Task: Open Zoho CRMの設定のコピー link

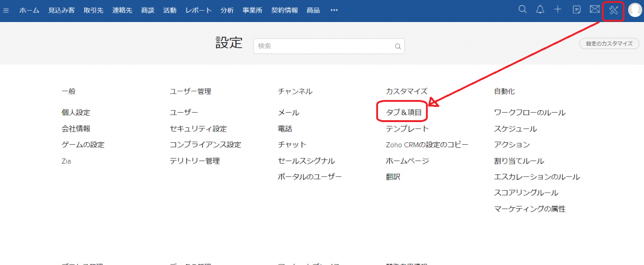Action: (427, 145)
